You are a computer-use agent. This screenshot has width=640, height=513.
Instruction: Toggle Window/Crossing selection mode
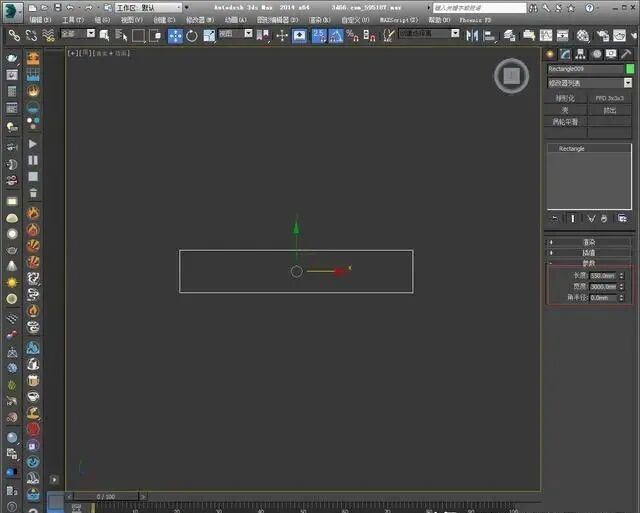[155, 36]
